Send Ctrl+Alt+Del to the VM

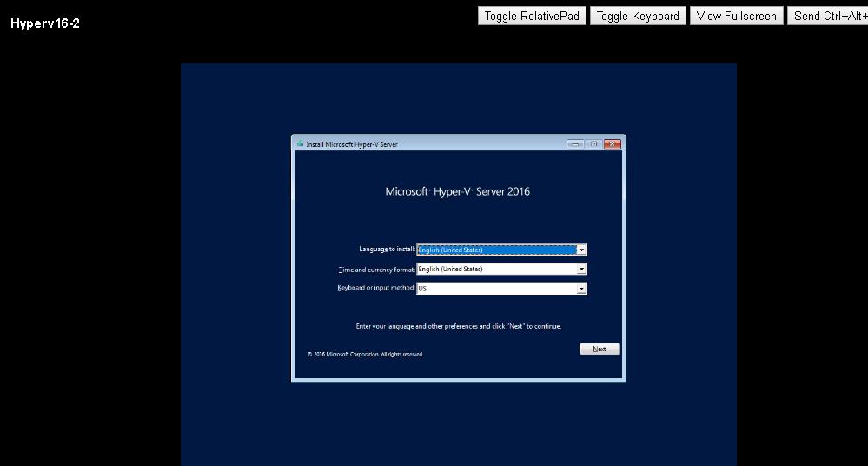coord(828,16)
